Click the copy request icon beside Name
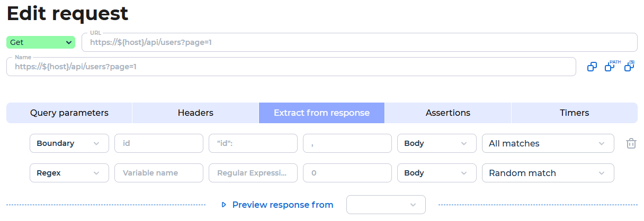 coord(592,67)
